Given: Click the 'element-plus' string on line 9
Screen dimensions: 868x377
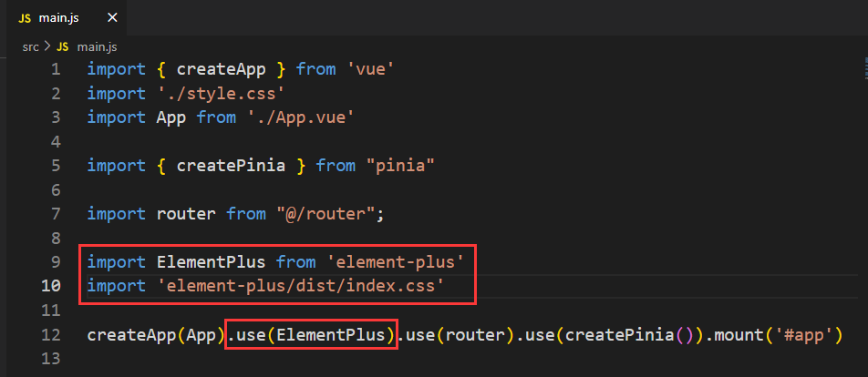Looking at the screenshot, I should pos(395,262).
